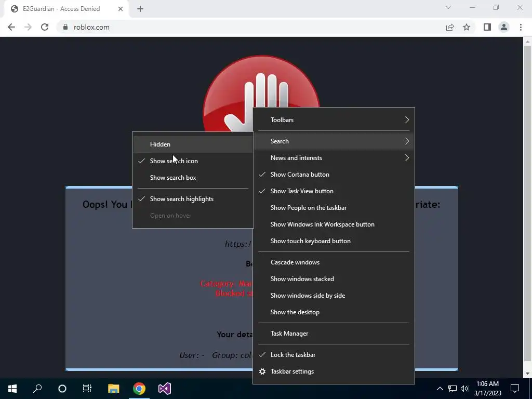532x399 pixels.
Task: Show hidden system tray icons
Action: (x=440, y=389)
